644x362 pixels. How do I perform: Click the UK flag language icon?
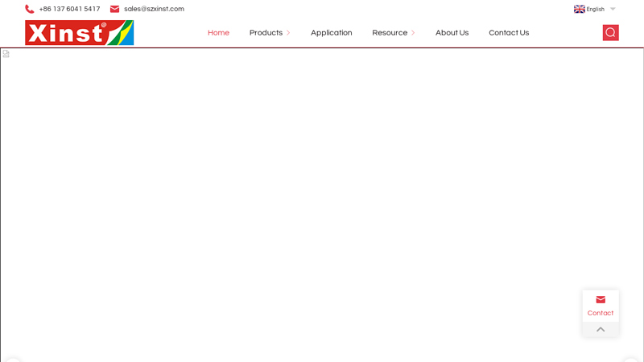(579, 9)
